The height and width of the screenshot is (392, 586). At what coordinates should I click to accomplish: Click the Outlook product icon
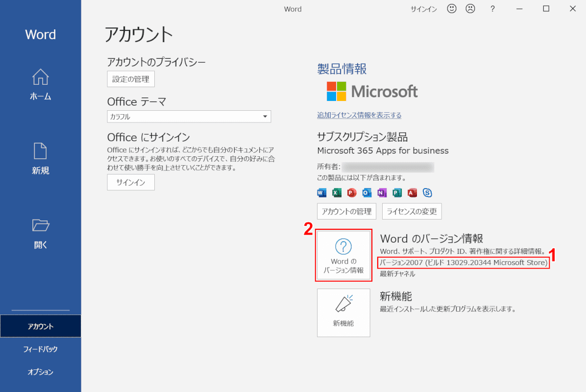pos(366,193)
